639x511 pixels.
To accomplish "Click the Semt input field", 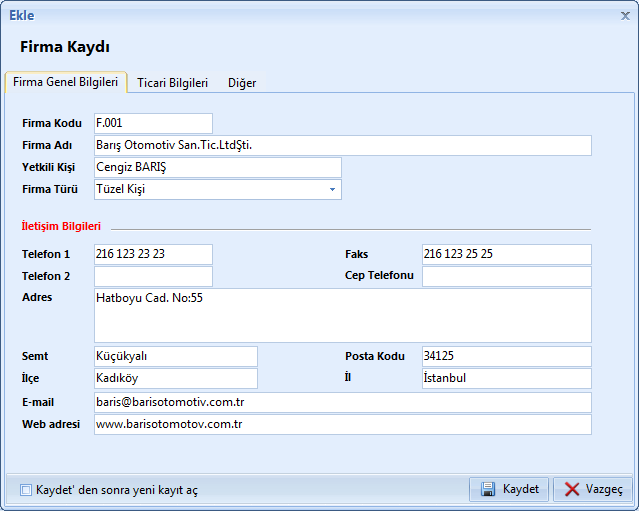I will pos(175,357).
